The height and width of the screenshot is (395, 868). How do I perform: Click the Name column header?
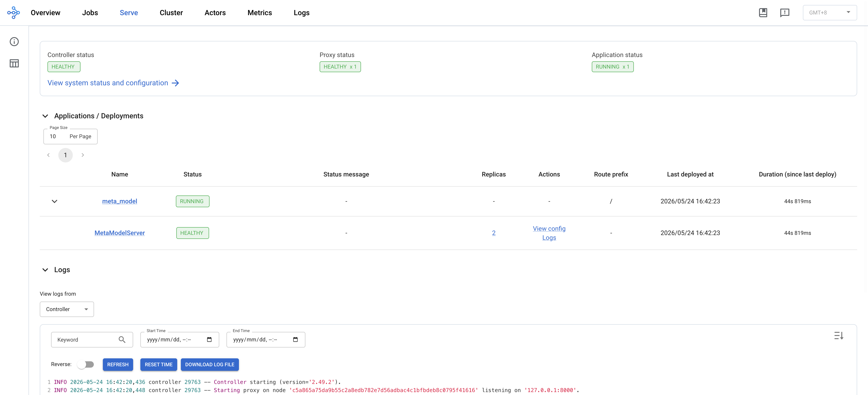[120, 174]
